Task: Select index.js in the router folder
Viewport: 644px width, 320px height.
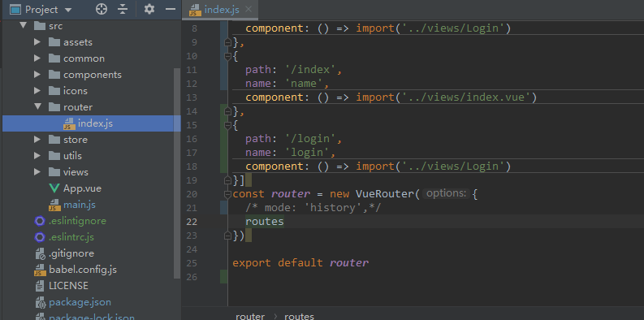Action: 91,123
